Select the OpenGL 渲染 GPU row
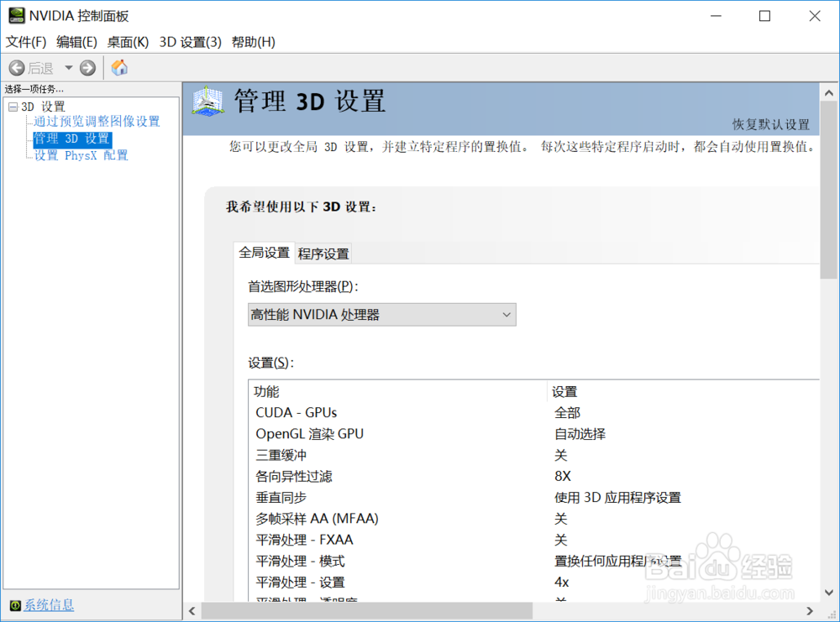Screen dimensions: 840x622 coord(534,434)
